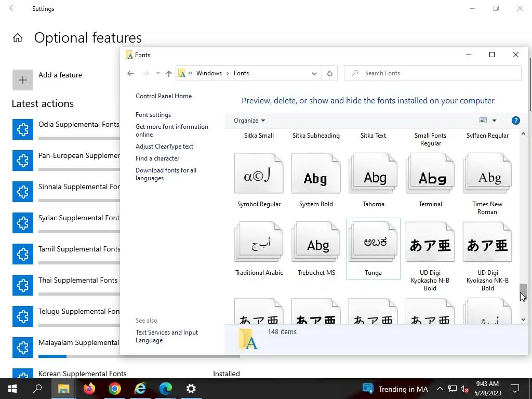Viewport: 532px width, 399px height.
Task: Expand the view options dropdown arrow
Action: click(495, 121)
